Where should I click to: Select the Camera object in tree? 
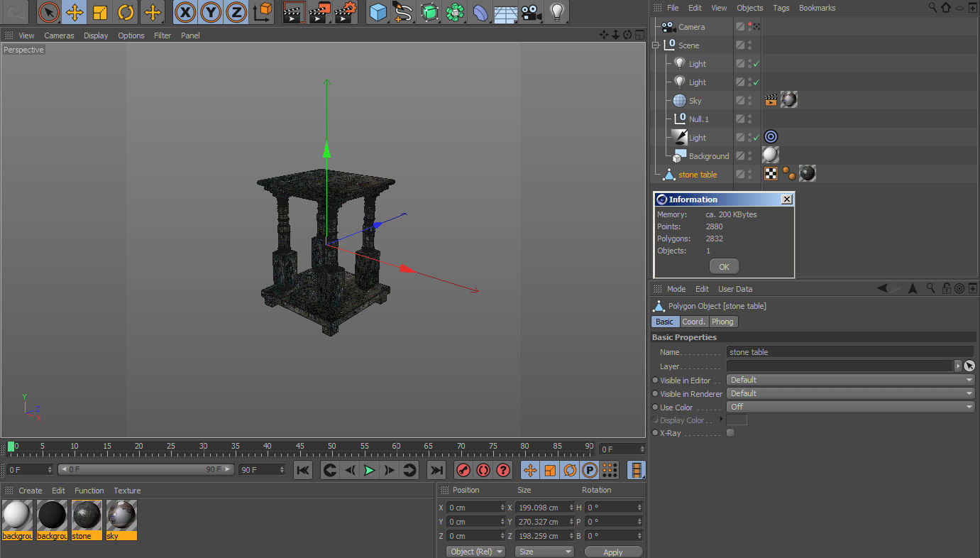pyautogui.click(x=691, y=27)
